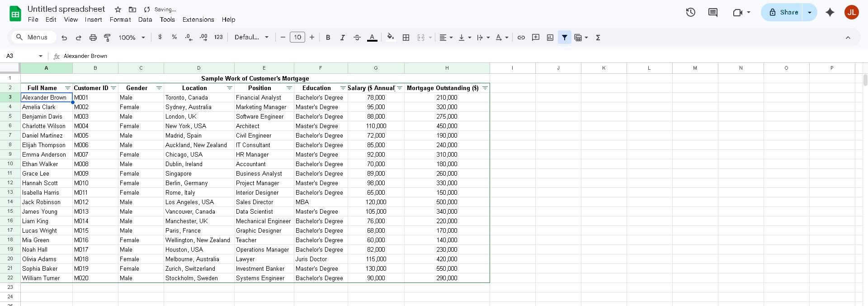Open version history clock icon
The height and width of the screenshot is (306, 868).
[x=691, y=12]
